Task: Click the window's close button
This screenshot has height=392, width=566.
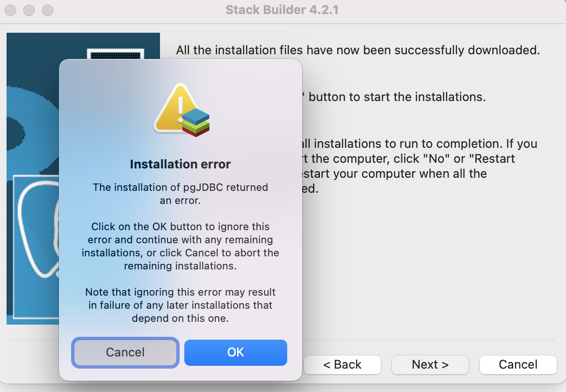Action: [10, 10]
